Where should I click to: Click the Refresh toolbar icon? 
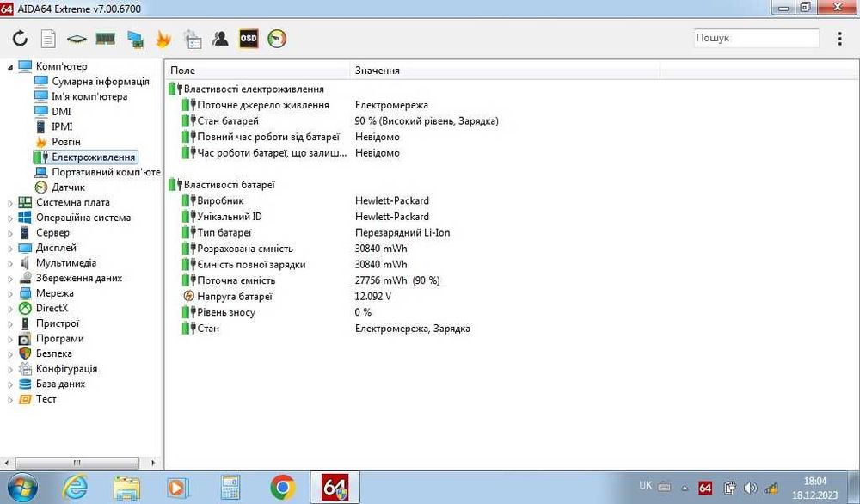[21, 39]
